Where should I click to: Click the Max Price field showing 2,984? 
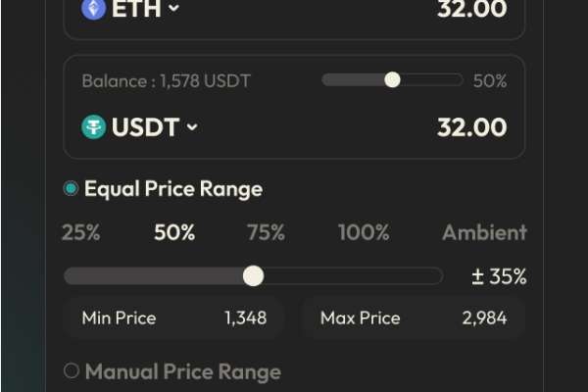tap(413, 318)
